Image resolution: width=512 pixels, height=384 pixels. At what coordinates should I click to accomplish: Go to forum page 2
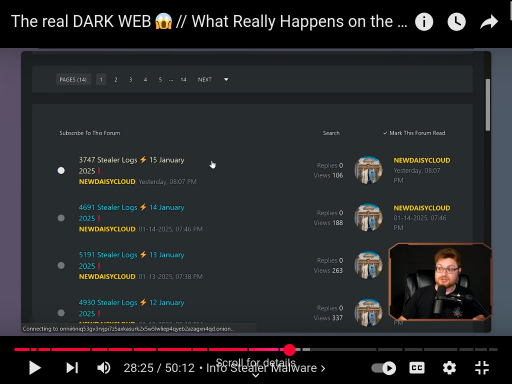coord(116,80)
